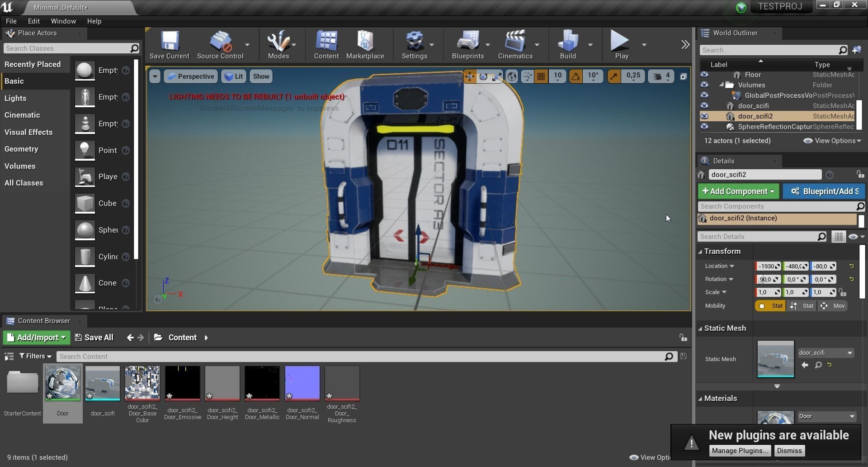Open the Content browser toolbar icon

pos(326,45)
